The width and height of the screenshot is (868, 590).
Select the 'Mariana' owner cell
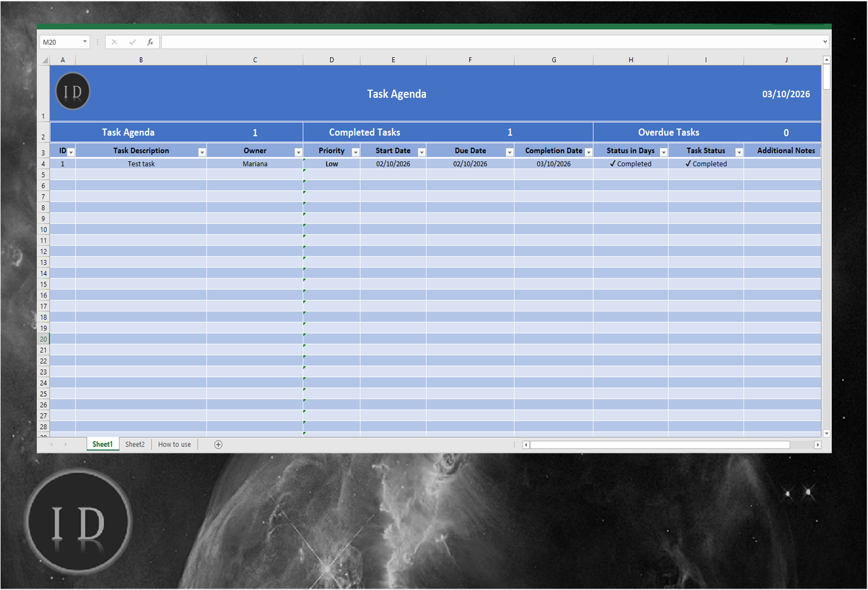tap(255, 164)
